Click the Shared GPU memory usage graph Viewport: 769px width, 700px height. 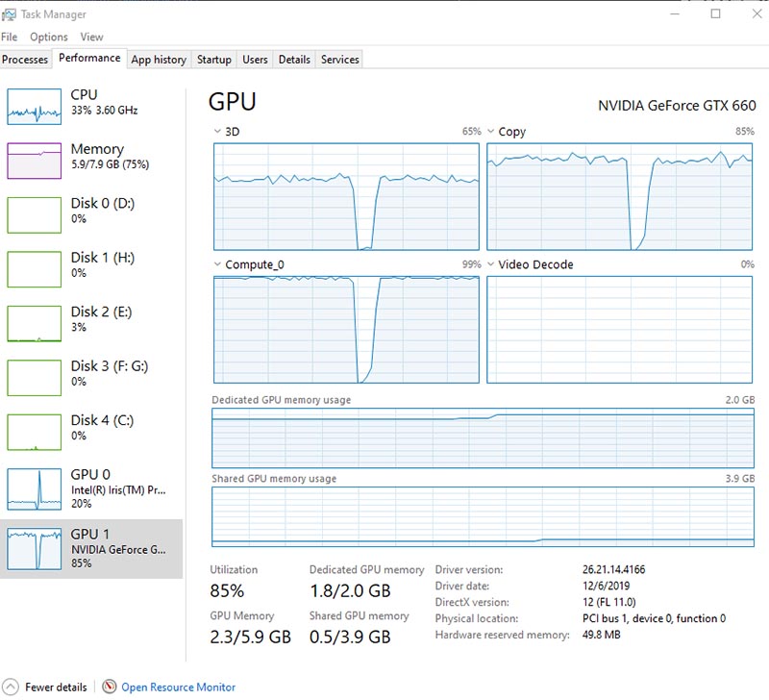tap(483, 516)
